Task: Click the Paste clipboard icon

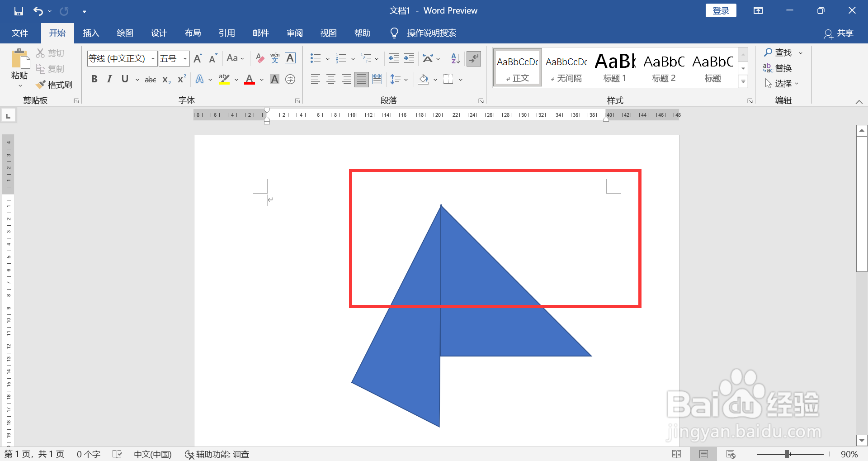Action: pyautogui.click(x=20, y=59)
